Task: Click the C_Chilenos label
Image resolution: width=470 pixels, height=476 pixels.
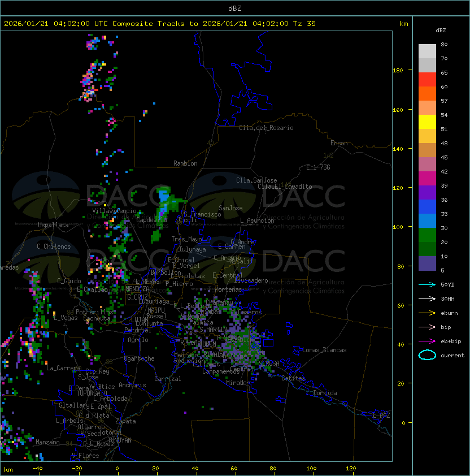Action: (54, 246)
